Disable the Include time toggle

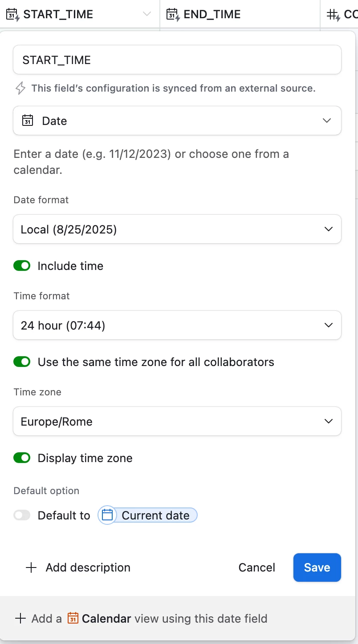22,266
